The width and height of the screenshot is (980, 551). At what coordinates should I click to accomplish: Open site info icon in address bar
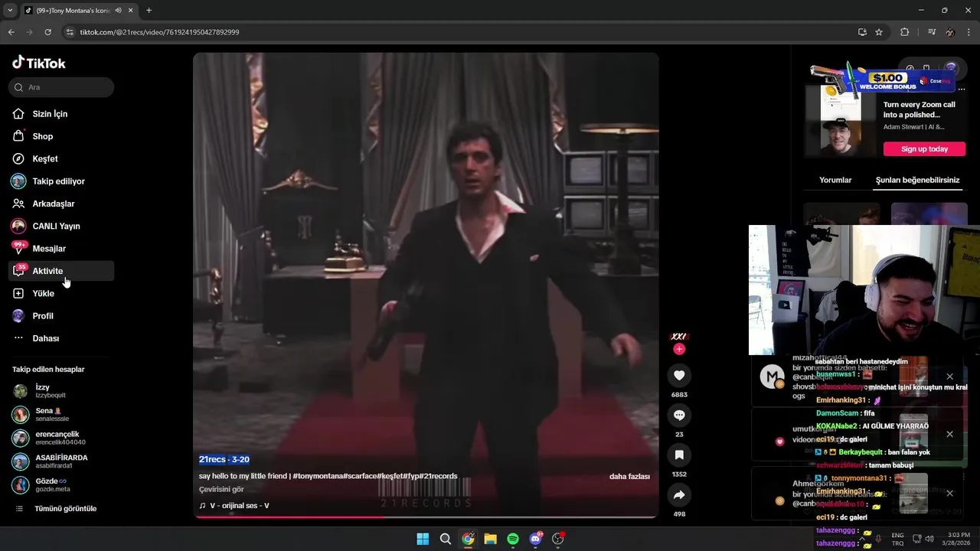[x=70, y=32]
